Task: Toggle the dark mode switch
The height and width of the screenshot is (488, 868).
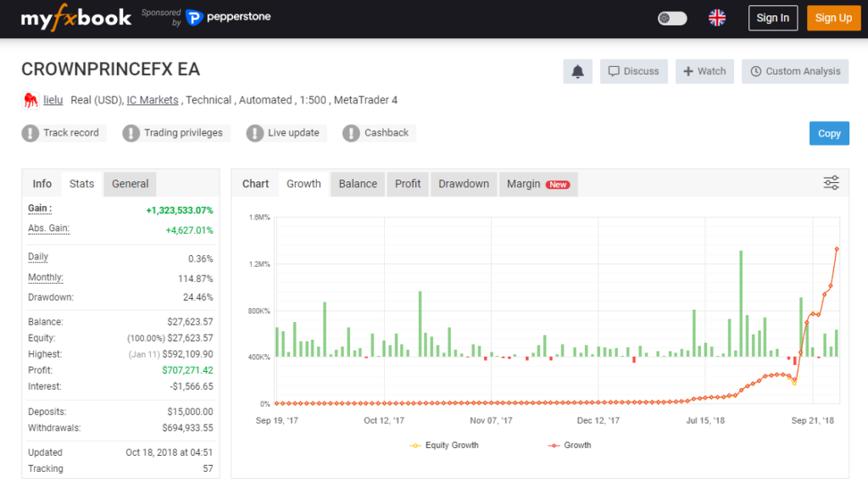Action: coord(671,17)
